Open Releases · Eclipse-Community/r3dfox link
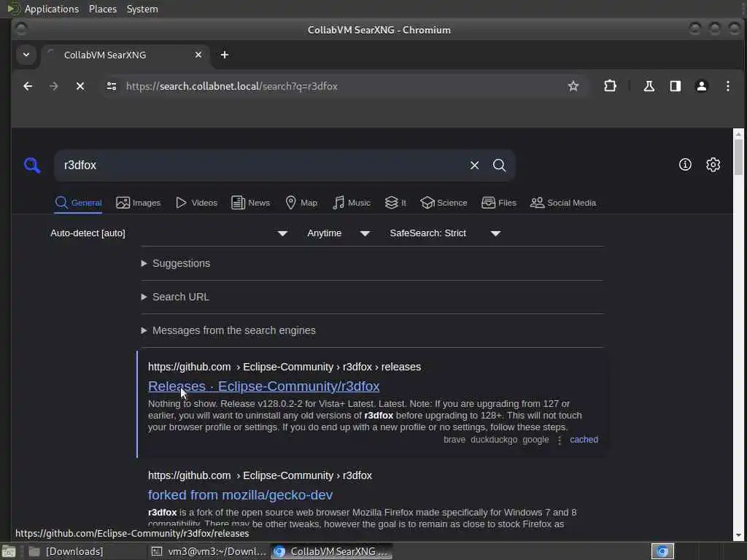Image resolution: width=747 pixels, height=560 pixels. [263, 386]
